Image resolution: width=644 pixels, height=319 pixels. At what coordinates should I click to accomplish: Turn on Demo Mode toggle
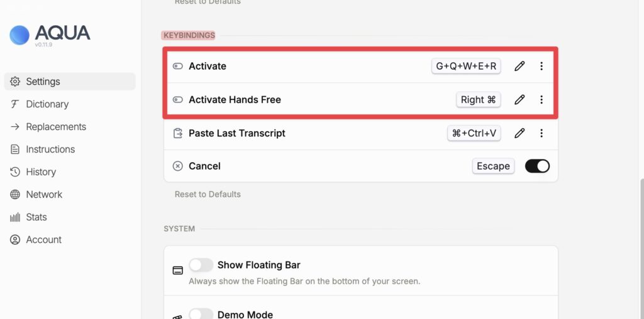(201, 313)
